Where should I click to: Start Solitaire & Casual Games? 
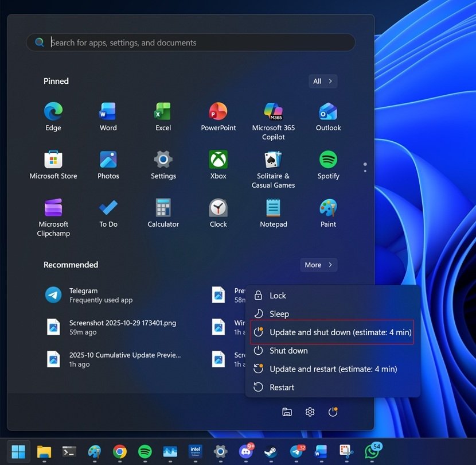[273, 164]
